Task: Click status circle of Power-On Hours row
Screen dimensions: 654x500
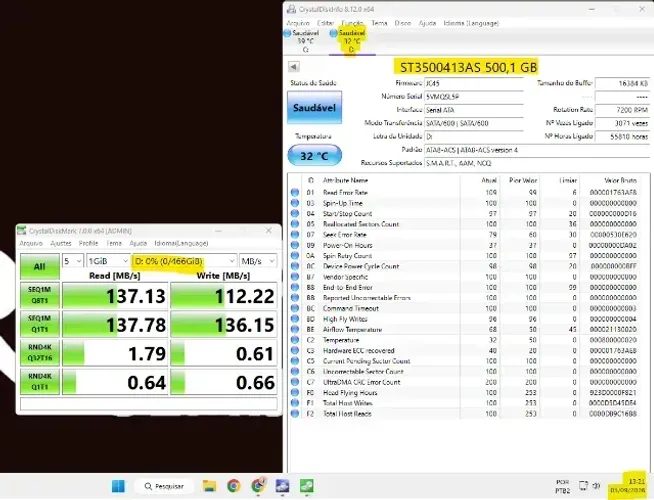Action: (295, 245)
